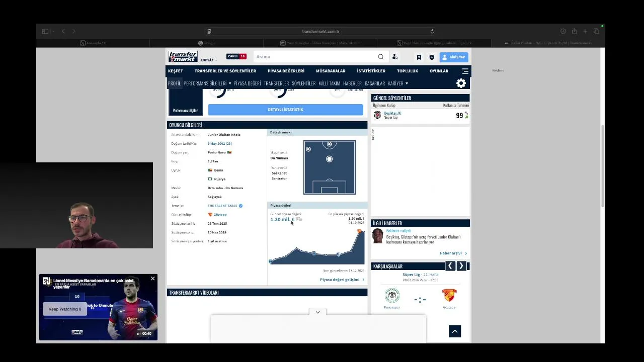Click the Transfermarkt logo
This screenshot has height=362, width=644.
point(183,56)
